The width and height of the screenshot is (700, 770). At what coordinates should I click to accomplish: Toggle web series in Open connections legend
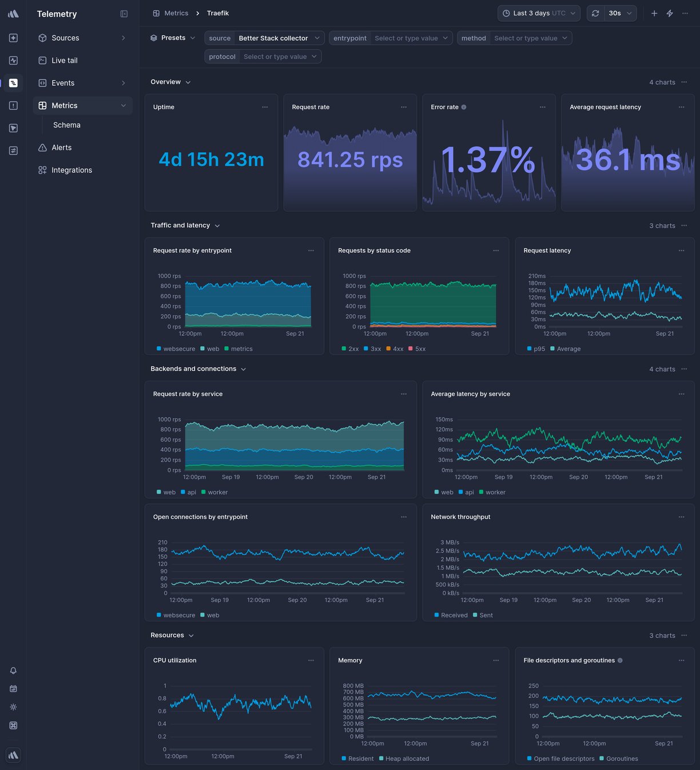tap(210, 616)
